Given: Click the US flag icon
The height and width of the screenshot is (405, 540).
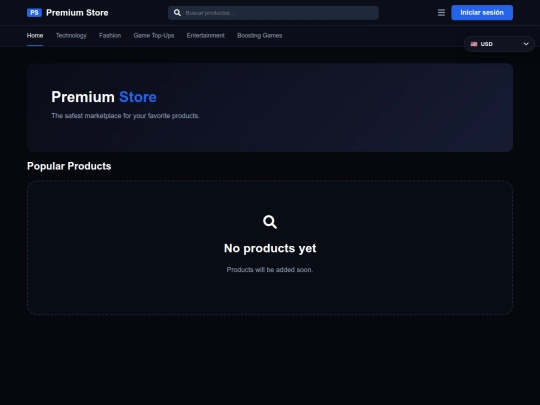Looking at the screenshot, I should coord(474,44).
